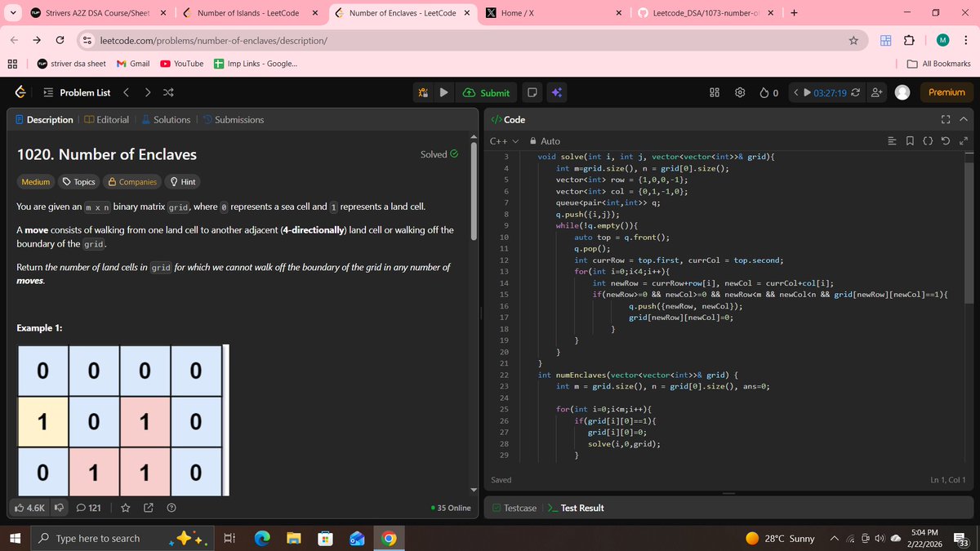Open the C++ language dropdown
This screenshot has width=980, height=551.
(x=504, y=141)
